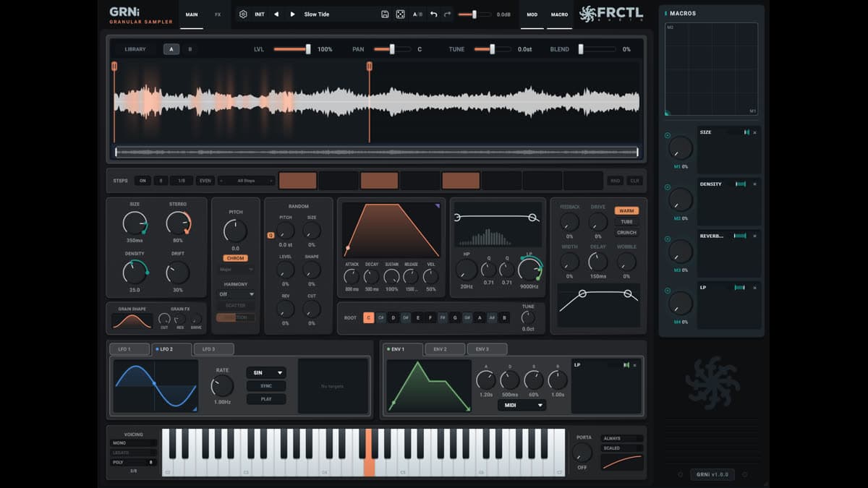Randomize preset with the dice icon
This screenshot has width=868, height=488.
(400, 14)
